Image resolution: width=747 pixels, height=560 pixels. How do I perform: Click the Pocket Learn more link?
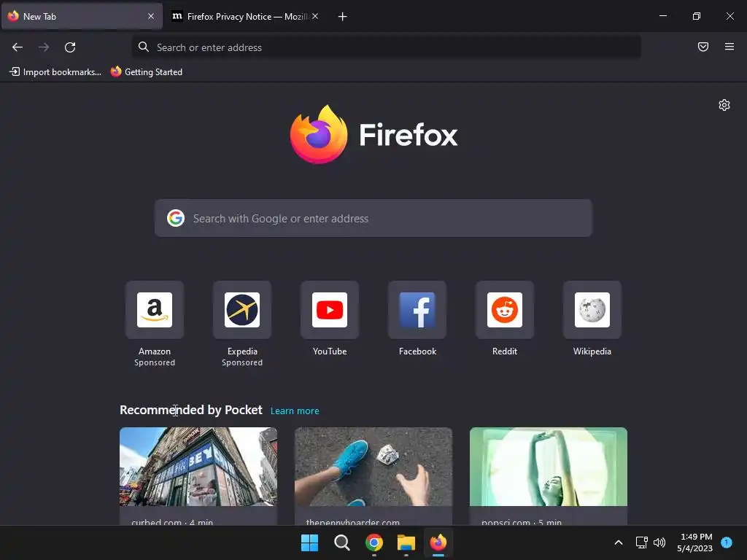[x=295, y=411]
